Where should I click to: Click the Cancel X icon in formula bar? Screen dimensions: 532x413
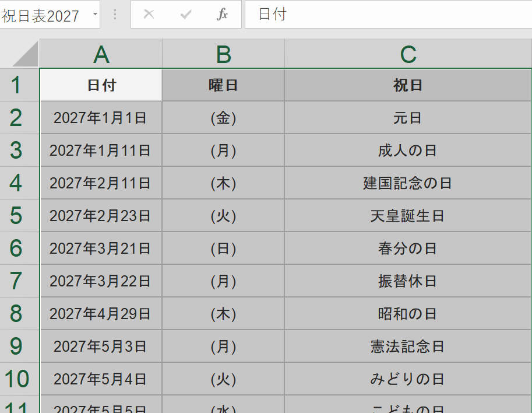point(149,15)
